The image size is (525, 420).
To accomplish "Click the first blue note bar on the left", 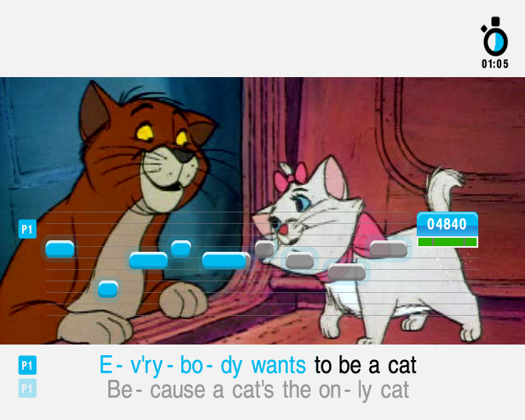I will 60,249.
